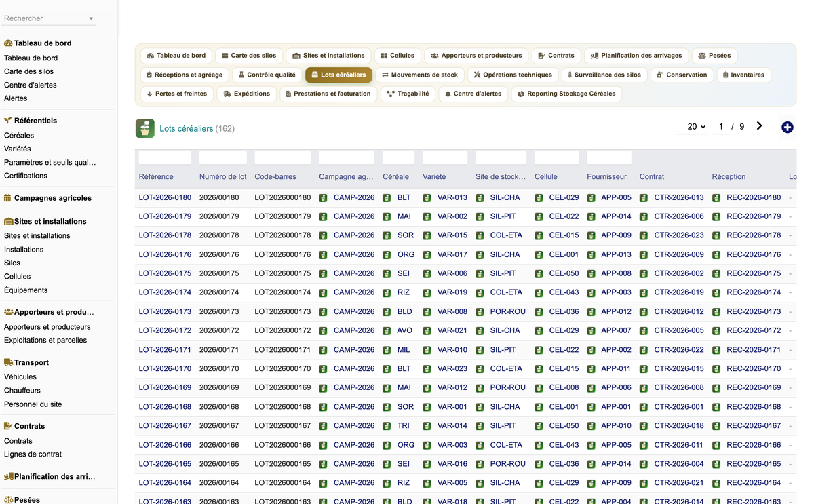Switch to Sites et installations tab
814x504 pixels.
click(328, 56)
